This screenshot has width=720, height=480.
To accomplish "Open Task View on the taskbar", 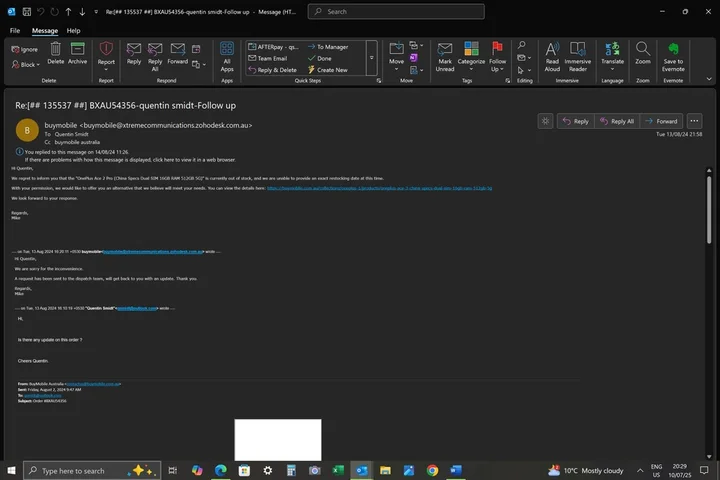I will click(x=173, y=470).
